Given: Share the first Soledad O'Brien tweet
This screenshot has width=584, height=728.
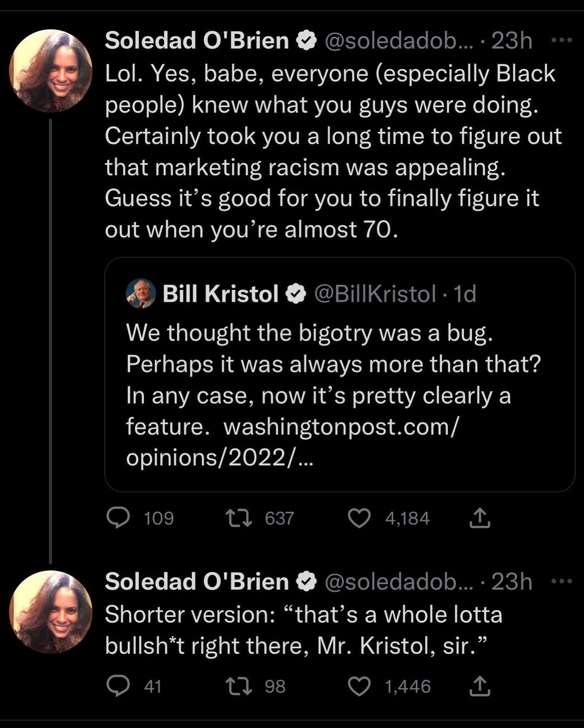Looking at the screenshot, I should click(479, 518).
